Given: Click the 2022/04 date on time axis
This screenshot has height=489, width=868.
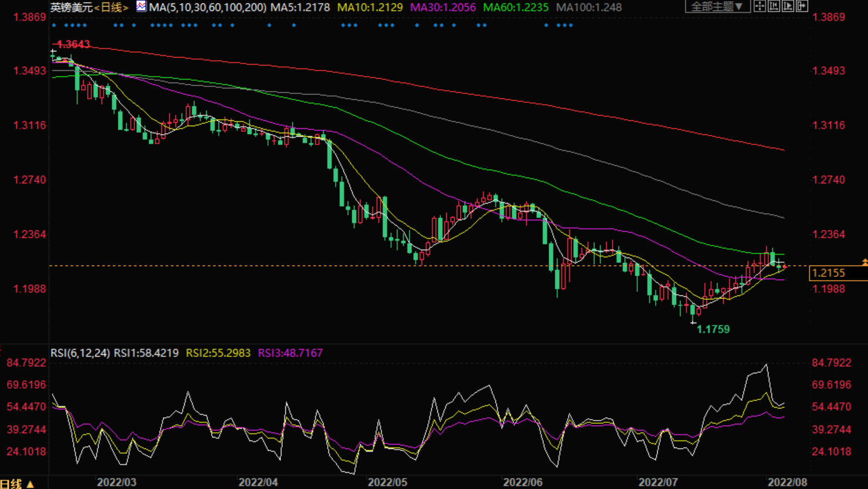Looking at the screenshot, I should click(x=258, y=483).
